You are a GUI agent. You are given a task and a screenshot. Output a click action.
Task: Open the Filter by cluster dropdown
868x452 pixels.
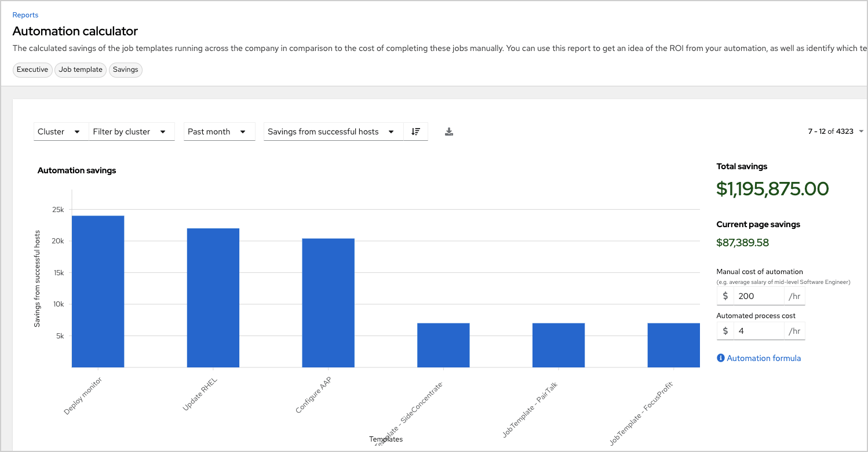pyautogui.click(x=132, y=132)
